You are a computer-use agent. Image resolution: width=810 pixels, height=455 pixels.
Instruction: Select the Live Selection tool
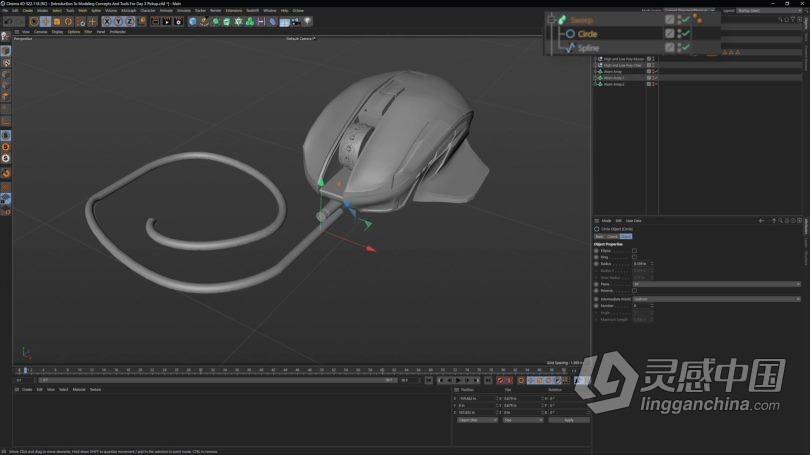tap(34, 22)
